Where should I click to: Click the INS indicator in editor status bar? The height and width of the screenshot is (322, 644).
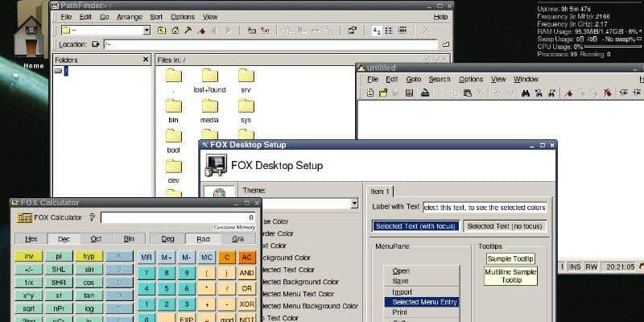point(575,267)
